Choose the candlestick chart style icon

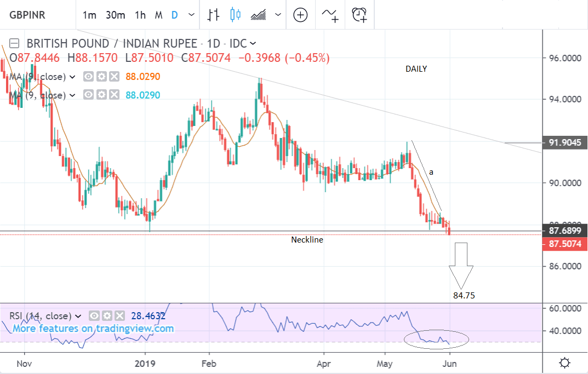pyautogui.click(x=236, y=15)
